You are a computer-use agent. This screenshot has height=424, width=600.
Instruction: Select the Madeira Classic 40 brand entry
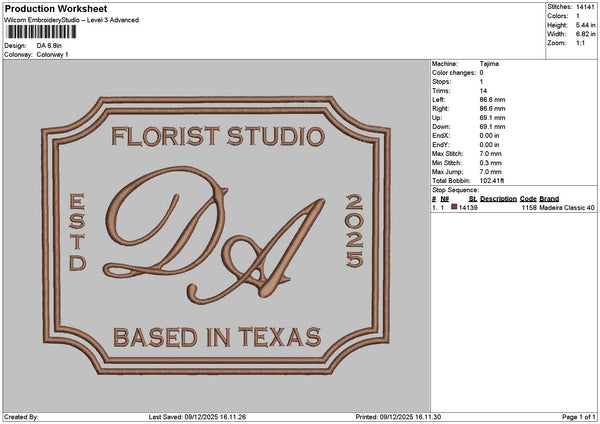pyautogui.click(x=567, y=207)
